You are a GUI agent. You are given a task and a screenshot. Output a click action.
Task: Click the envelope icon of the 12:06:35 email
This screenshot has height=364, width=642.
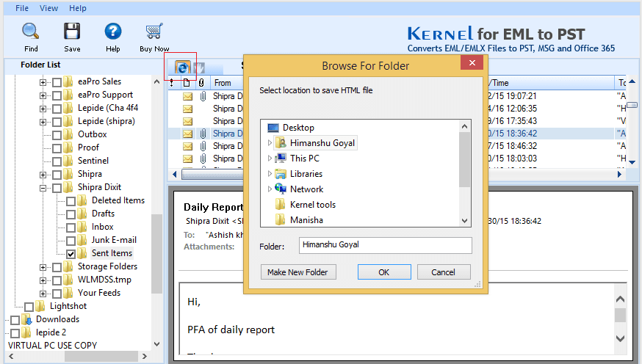(187, 109)
